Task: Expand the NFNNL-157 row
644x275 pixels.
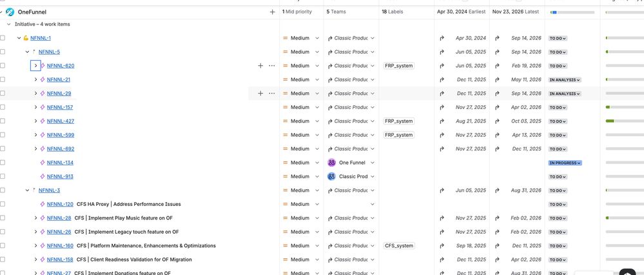Action: click(35, 107)
